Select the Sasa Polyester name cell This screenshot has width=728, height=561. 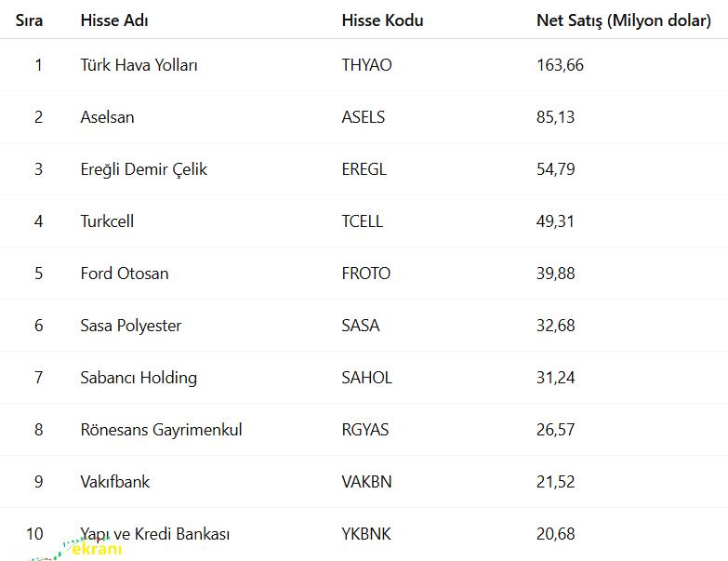[x=131, y=326]
